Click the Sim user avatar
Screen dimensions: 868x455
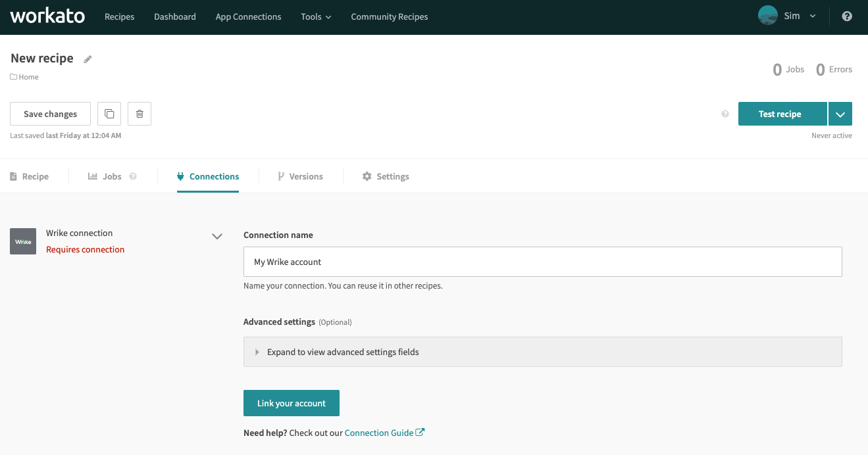click(767, 16)
